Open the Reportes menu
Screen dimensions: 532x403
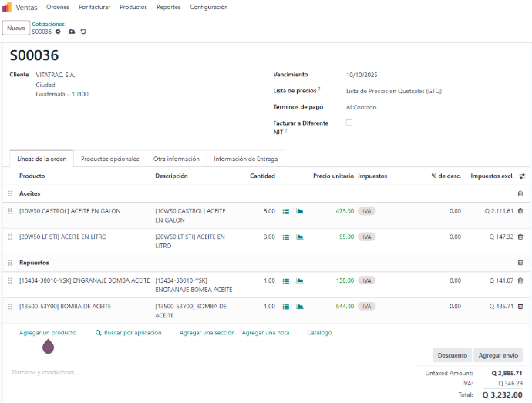pos(168,7)
